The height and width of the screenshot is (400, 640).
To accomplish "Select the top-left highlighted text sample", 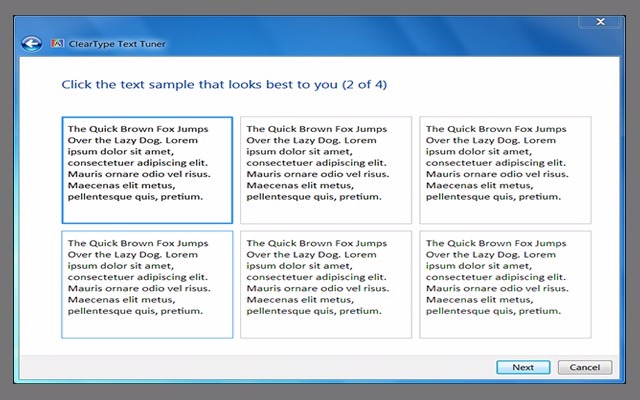I will [x=147, y=169].
